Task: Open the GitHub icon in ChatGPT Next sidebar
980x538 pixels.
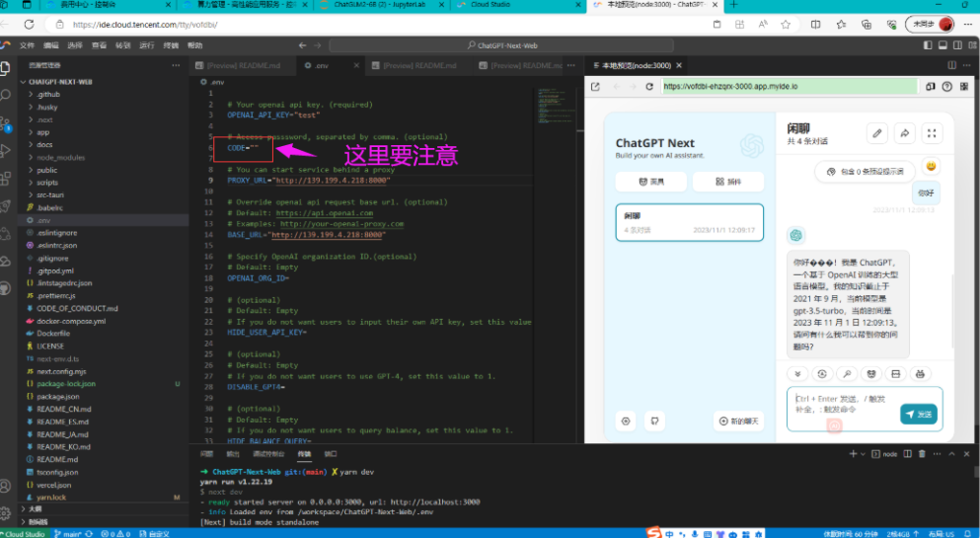Action: click(x=654, y=422)
